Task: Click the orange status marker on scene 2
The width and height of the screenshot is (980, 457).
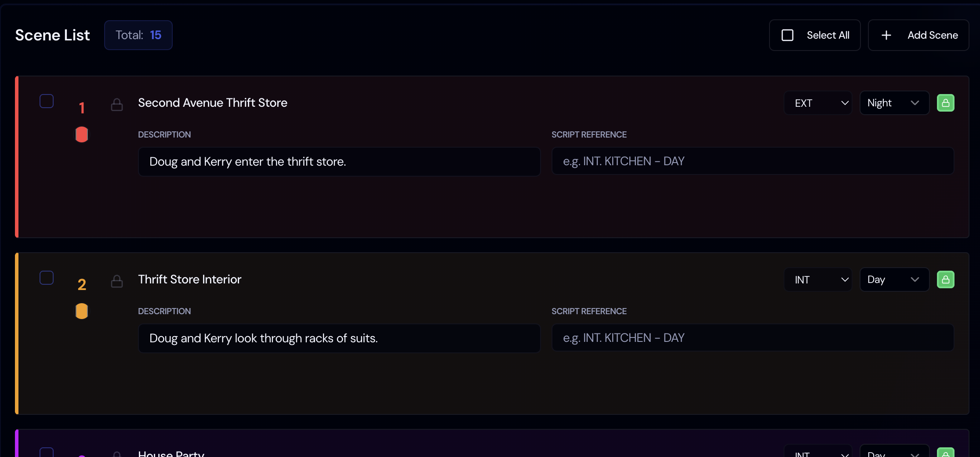Action: click(81, 311)
